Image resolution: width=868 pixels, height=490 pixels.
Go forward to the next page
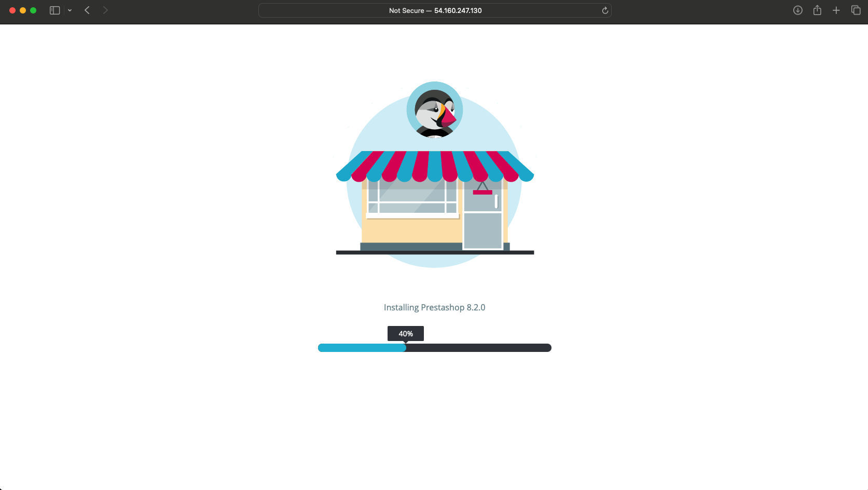pos(105,10)
